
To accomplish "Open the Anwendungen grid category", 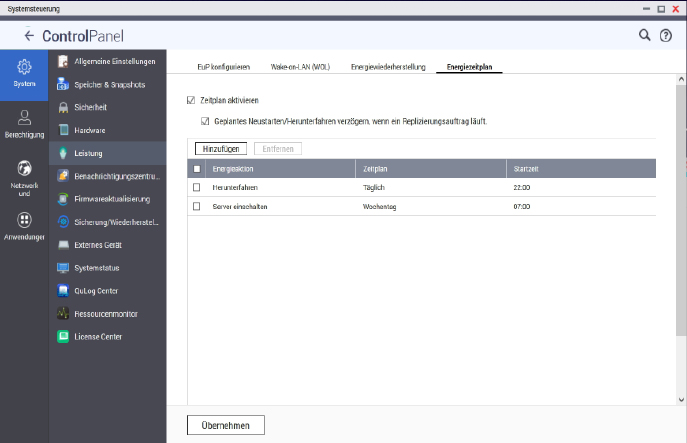I will pyautogui.click(x=24, y=226).
